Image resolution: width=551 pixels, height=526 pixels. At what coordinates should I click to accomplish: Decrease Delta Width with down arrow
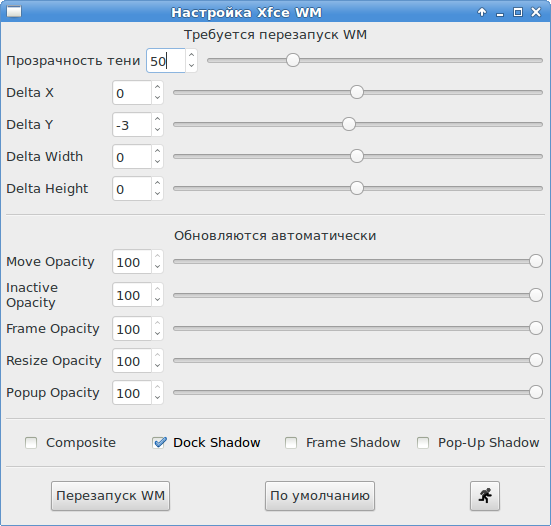[x=157, y=162]
